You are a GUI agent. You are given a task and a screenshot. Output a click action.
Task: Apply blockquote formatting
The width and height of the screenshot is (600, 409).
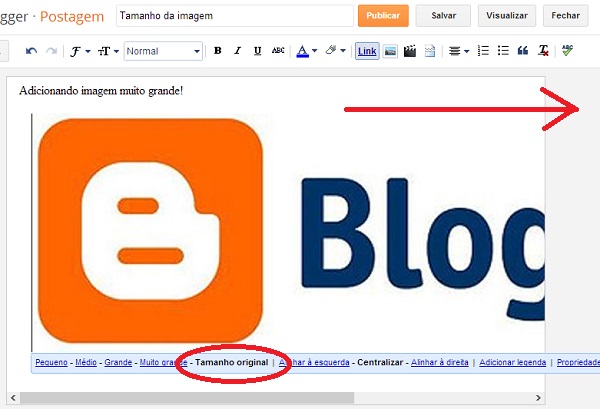tap(523, 51)
